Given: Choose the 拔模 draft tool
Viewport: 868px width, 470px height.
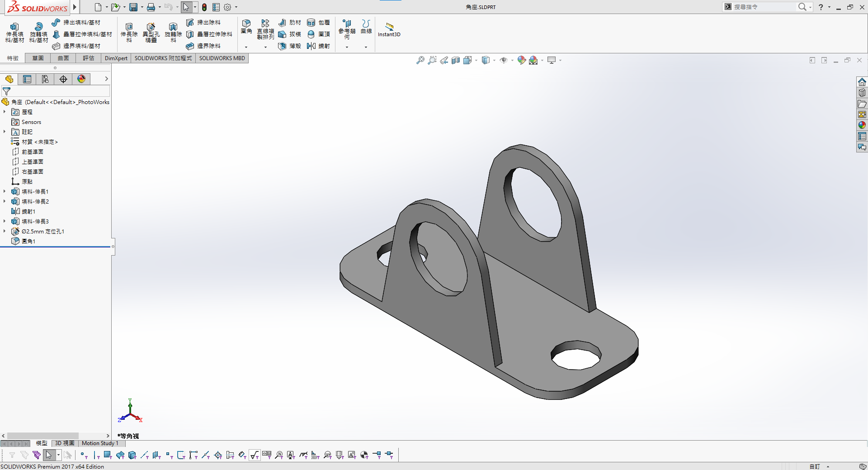Looking at the screenshot, I should coord(289,34).
